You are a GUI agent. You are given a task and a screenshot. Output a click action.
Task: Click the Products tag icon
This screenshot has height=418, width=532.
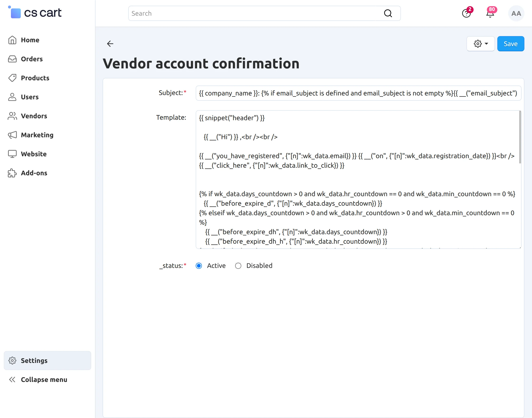click(12, 78)
